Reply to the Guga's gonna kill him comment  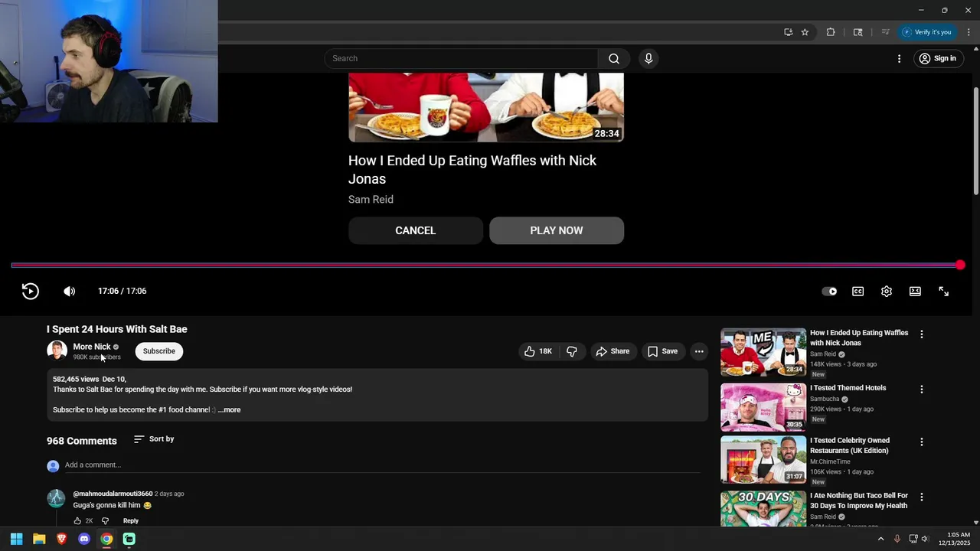point(131,520)
